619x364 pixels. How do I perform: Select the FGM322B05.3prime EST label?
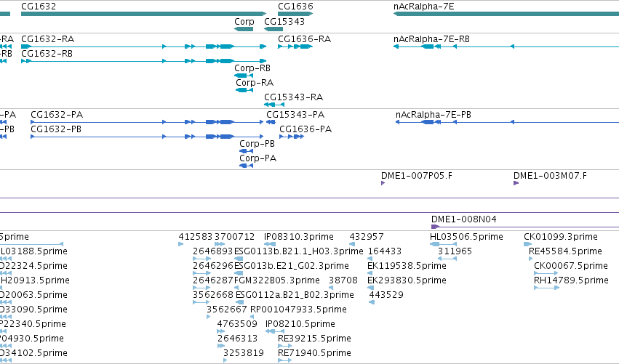tap(277, 280)
